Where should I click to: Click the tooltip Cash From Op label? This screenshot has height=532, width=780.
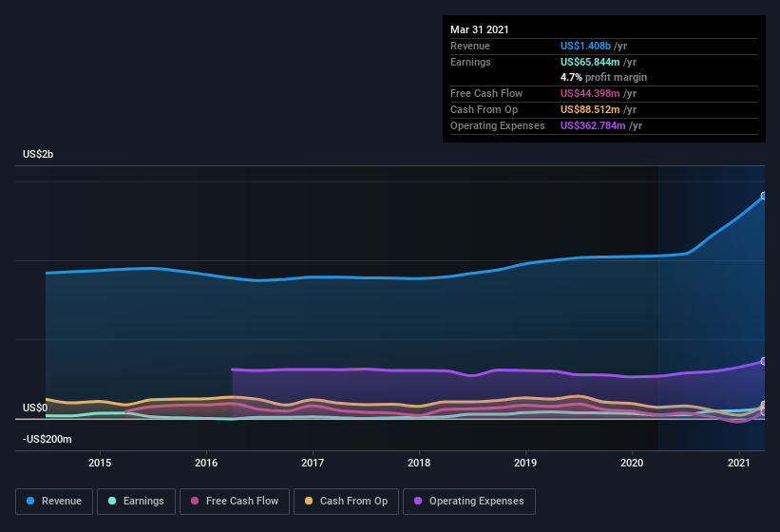(x=484, y=109)
